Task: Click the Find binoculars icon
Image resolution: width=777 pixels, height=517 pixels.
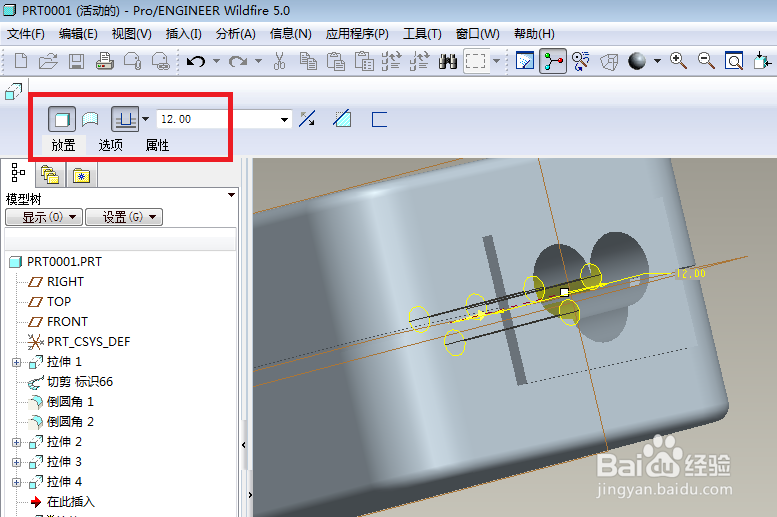Action: 448,61
